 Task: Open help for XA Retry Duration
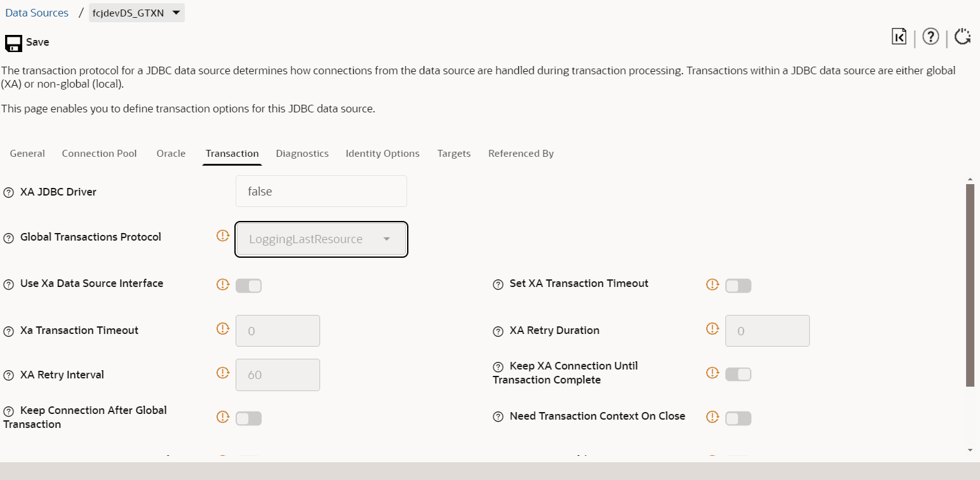click(499, 331)
